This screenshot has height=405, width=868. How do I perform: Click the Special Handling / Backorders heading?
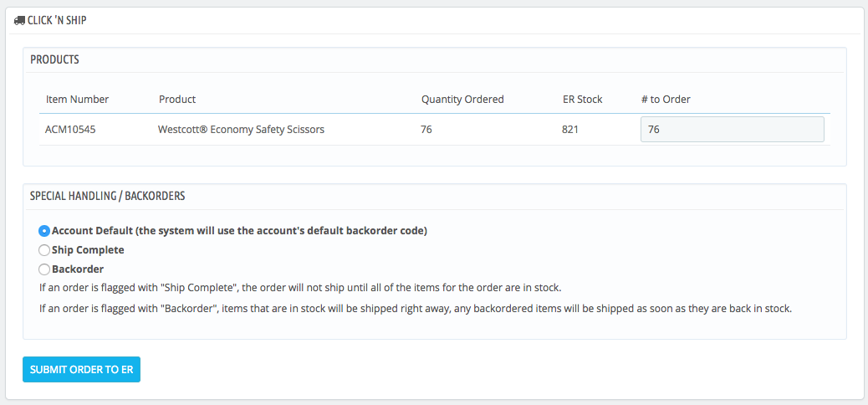107,196
